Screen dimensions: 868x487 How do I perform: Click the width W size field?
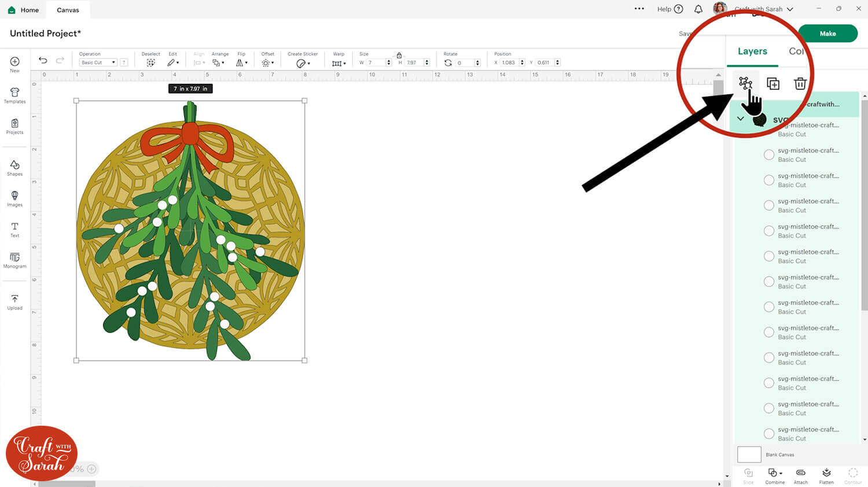tap(376, 62)
